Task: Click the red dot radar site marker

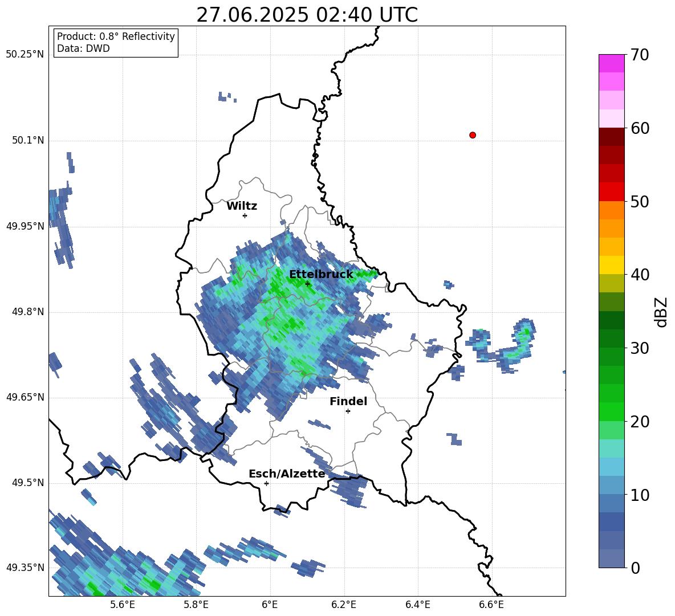Action: click(x=472, y=135)
